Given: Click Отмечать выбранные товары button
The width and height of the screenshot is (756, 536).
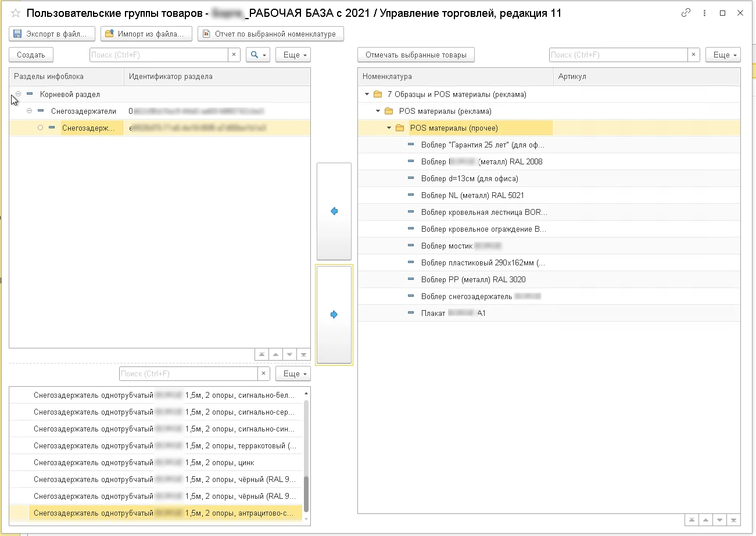Looking at the screenshot, I should pyautogui.click(x=416, y=55).
